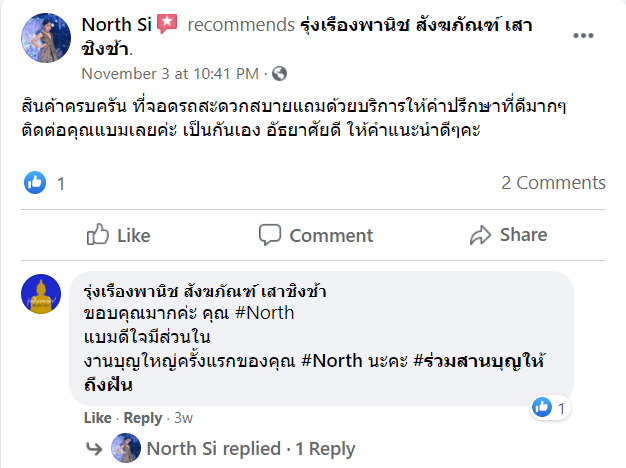Open the November 3 post timestamp
Image resolution: width=626 pixels, height=468 pixels.
pos(170,73)
